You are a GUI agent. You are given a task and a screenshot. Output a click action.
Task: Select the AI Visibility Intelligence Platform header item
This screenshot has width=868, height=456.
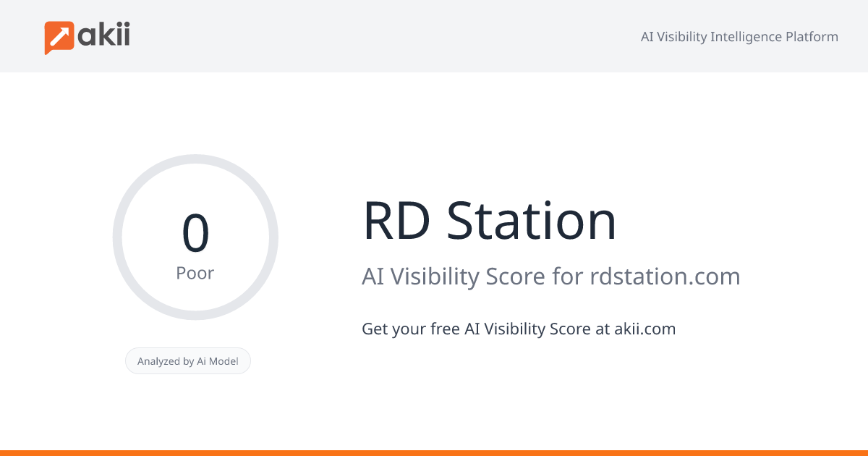coord(739,36)
